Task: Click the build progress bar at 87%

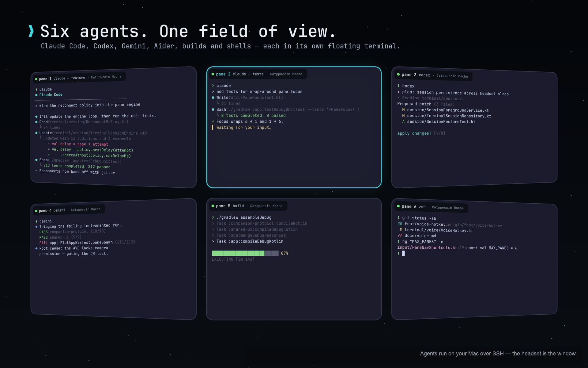Action: 245,253
